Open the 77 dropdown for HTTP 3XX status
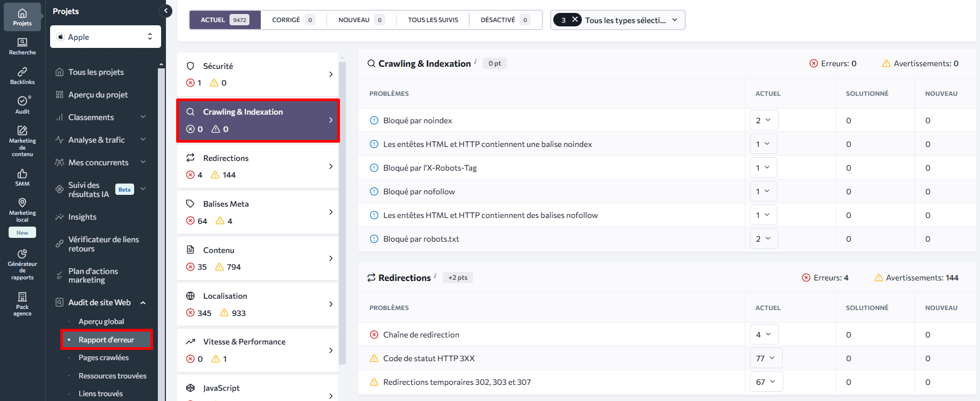 point(766,358)
